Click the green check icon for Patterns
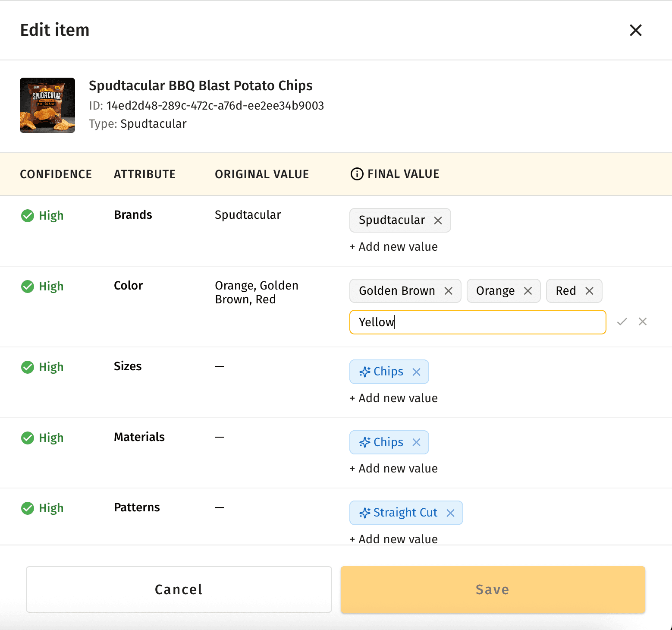672x630 pixels. 28,508
